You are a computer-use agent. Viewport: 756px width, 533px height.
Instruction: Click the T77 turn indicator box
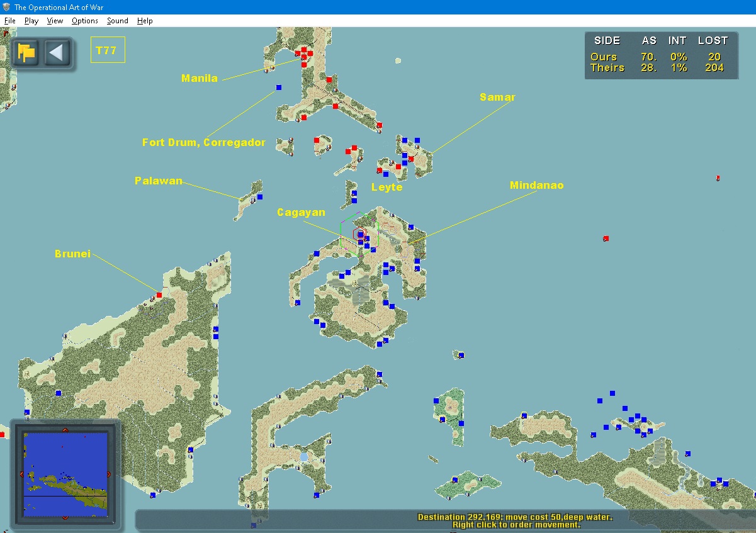108,50
